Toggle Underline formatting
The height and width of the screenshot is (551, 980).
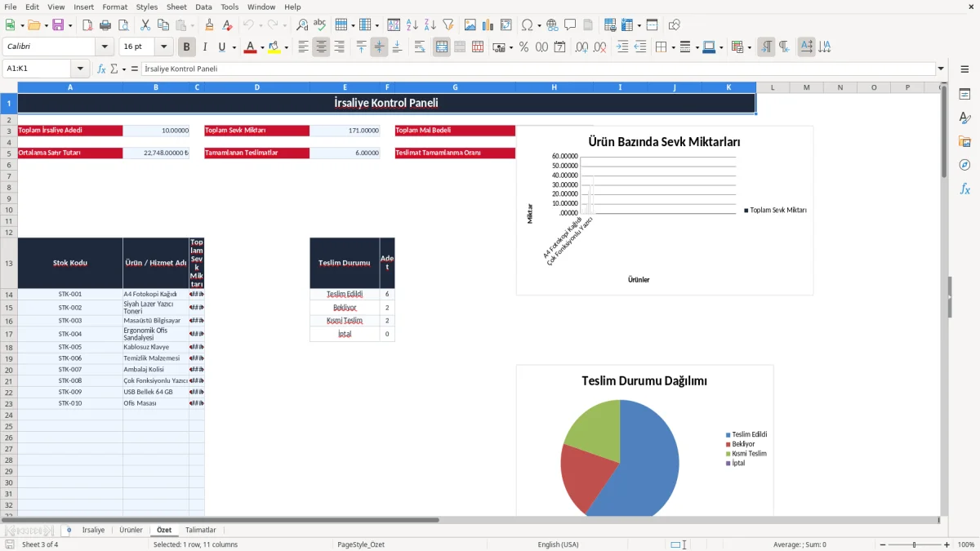pos(222,47)
